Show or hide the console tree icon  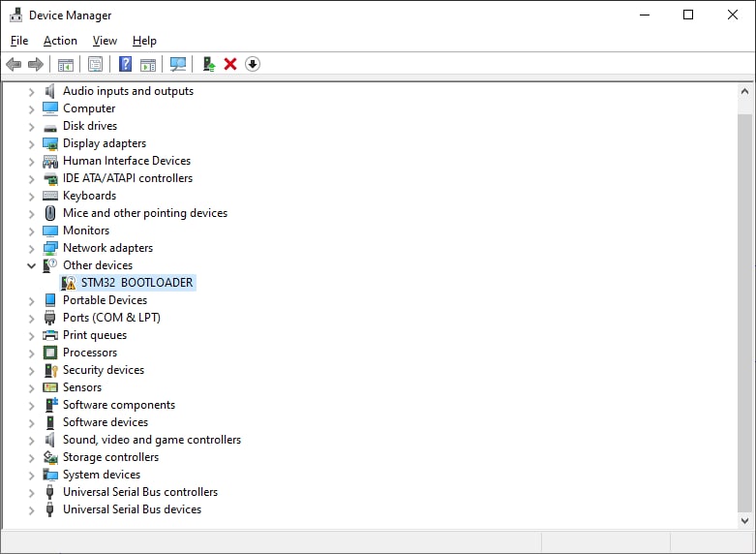click(66, 64)
